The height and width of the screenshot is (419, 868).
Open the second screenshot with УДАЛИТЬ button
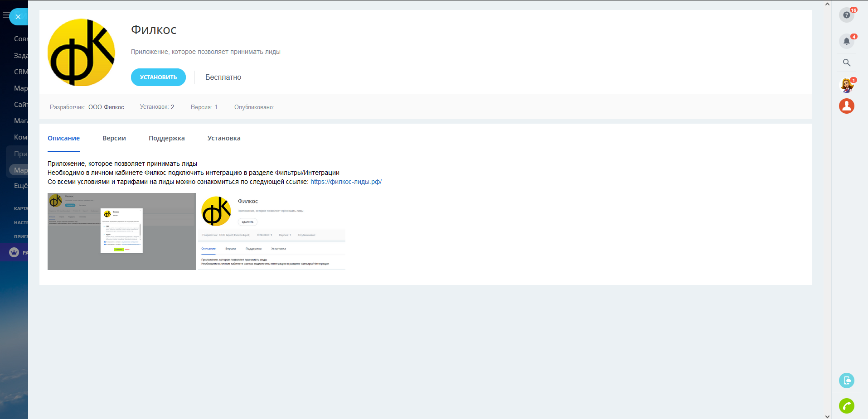[x=272, y=231]
